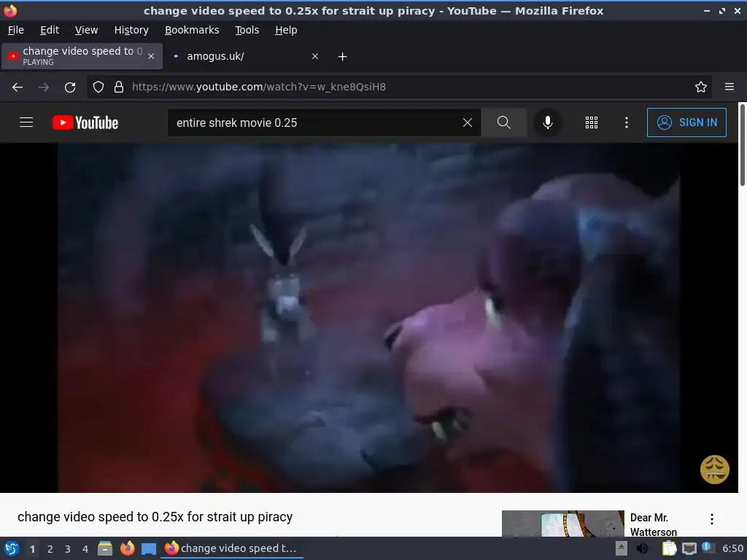The width and height of the screenshot is (747, 560).
Task: Reload the current YouTube page
Action: (x=70, y=87)
